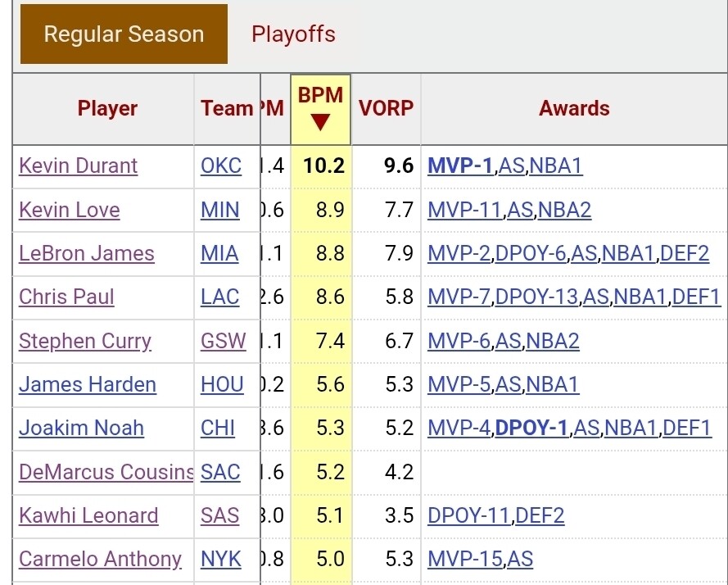Open LeBron James player link
Viewport: 728px width, 585px height.
86,254
